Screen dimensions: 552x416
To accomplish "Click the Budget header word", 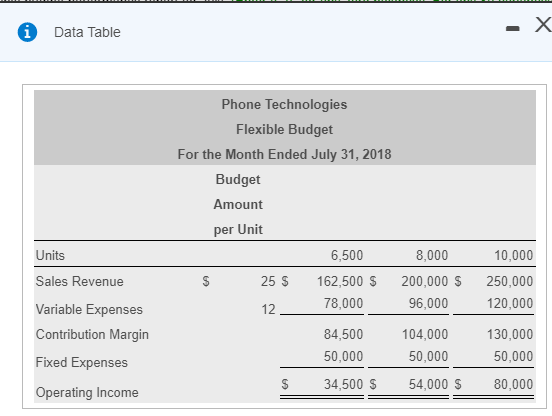I will (238, 179).
